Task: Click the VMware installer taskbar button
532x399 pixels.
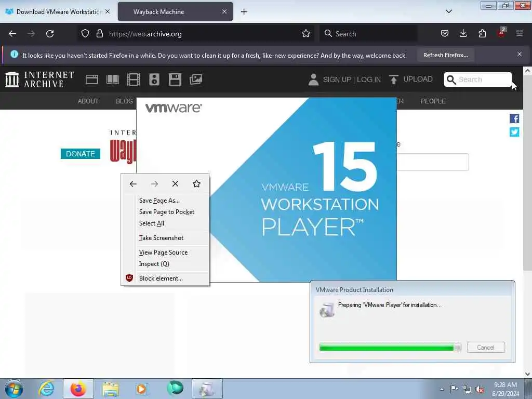Action: coord(207,389)
